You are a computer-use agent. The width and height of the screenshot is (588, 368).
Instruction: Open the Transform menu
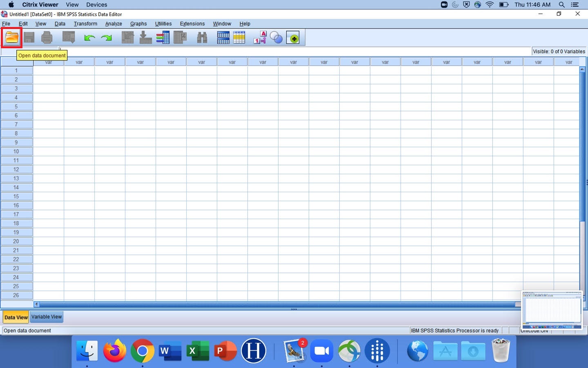(85, 24)
